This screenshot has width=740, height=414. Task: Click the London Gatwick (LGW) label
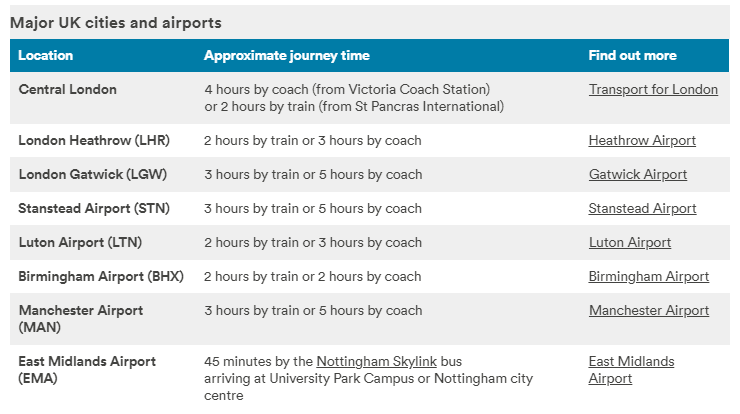pyautogui.click(x=92, y=174)
